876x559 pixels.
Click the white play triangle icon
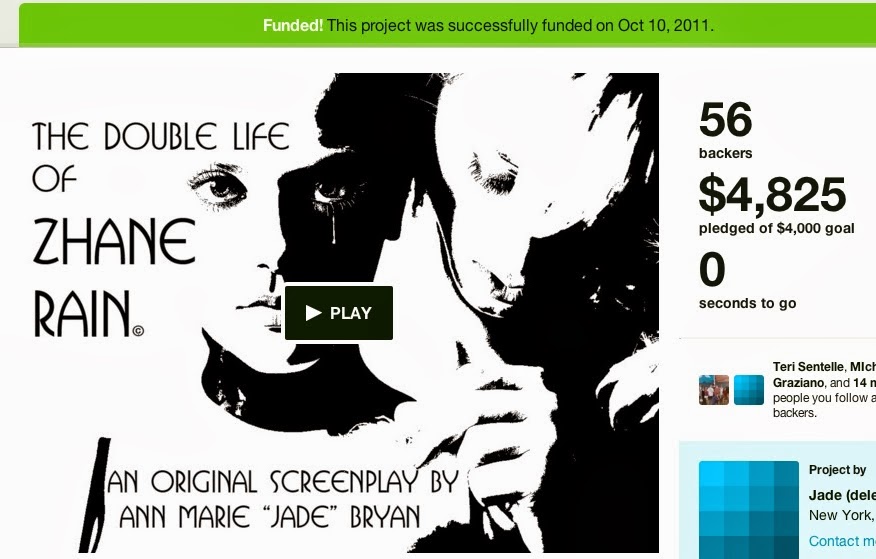point(313,313)
